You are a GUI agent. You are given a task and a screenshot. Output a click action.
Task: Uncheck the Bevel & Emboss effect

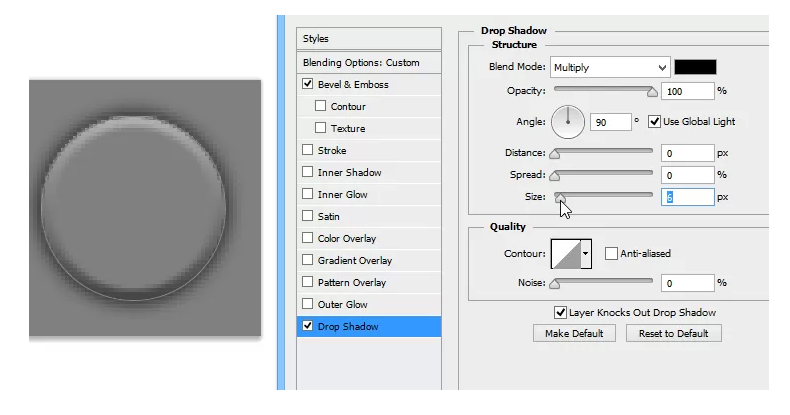(308, 85)
